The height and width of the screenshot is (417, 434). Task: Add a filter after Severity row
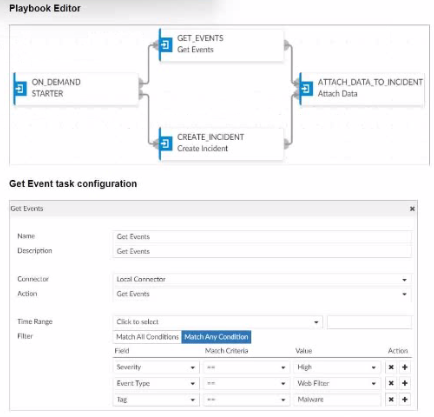pos(405,367)
